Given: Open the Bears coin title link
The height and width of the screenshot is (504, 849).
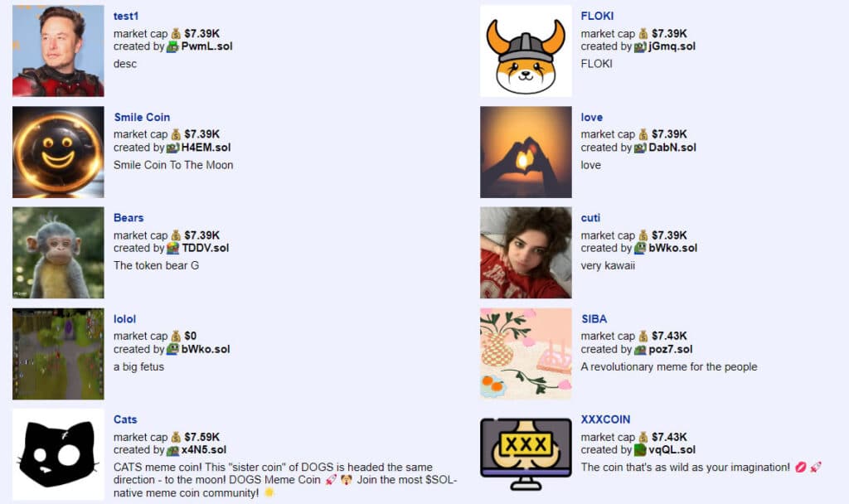Looking at the screenshot, I should tap(129, 218).
